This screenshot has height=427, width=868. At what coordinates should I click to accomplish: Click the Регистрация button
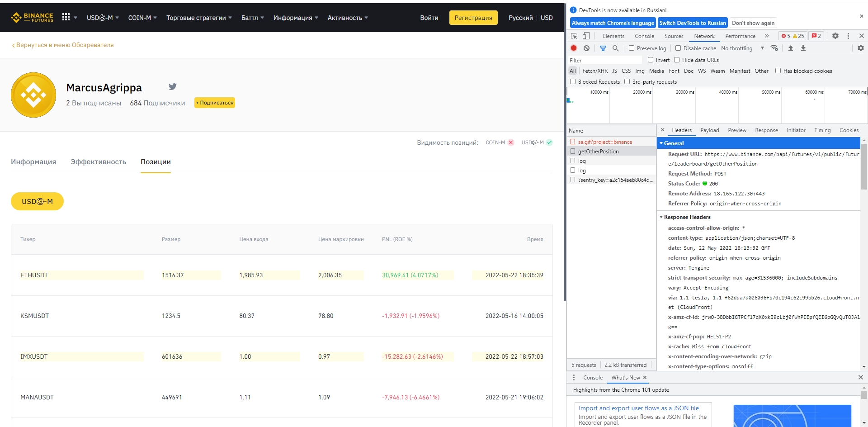pyautogui.click(x=473, y=18)
